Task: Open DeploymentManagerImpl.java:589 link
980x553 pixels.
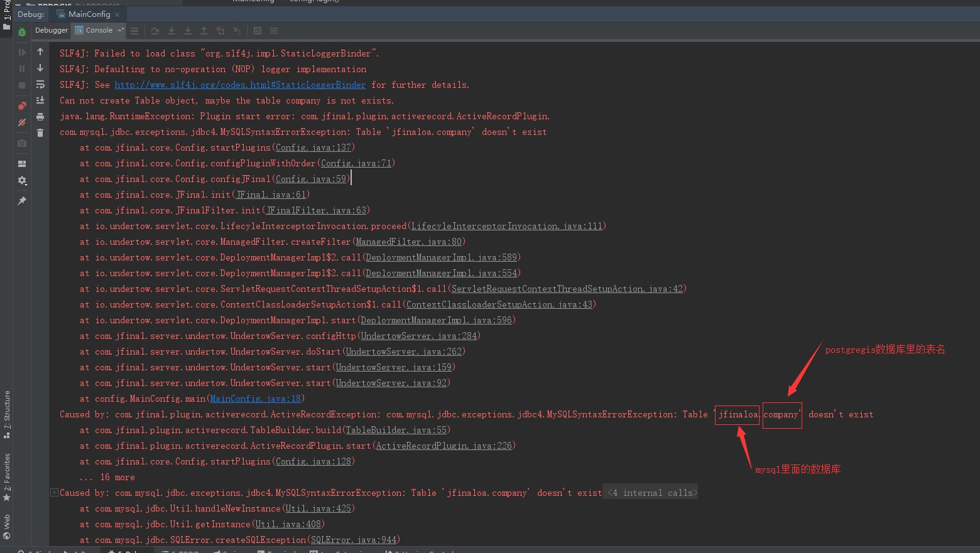Action: click(442, 257)
